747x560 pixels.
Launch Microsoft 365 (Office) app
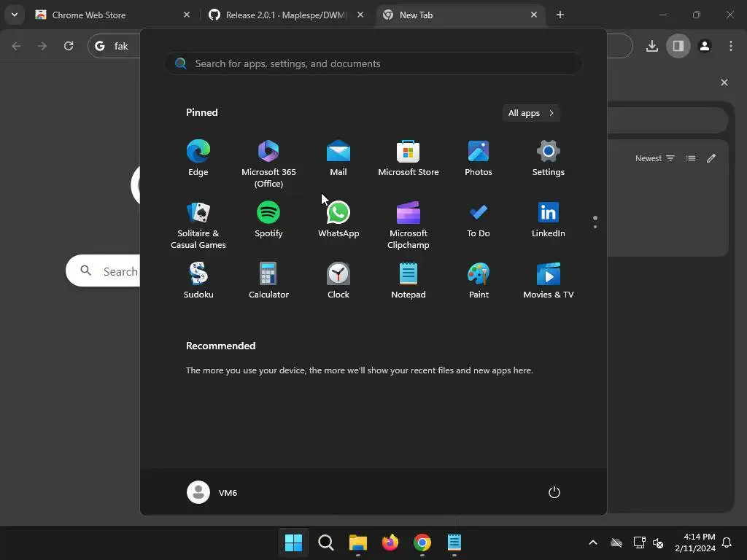click(x=268, y=164)
